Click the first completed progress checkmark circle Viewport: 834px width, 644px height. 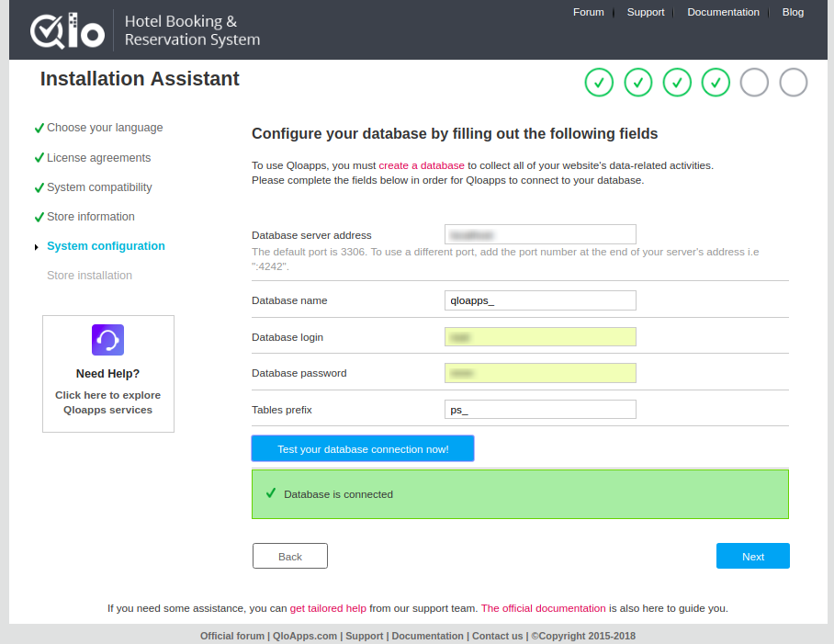point(599,82)
